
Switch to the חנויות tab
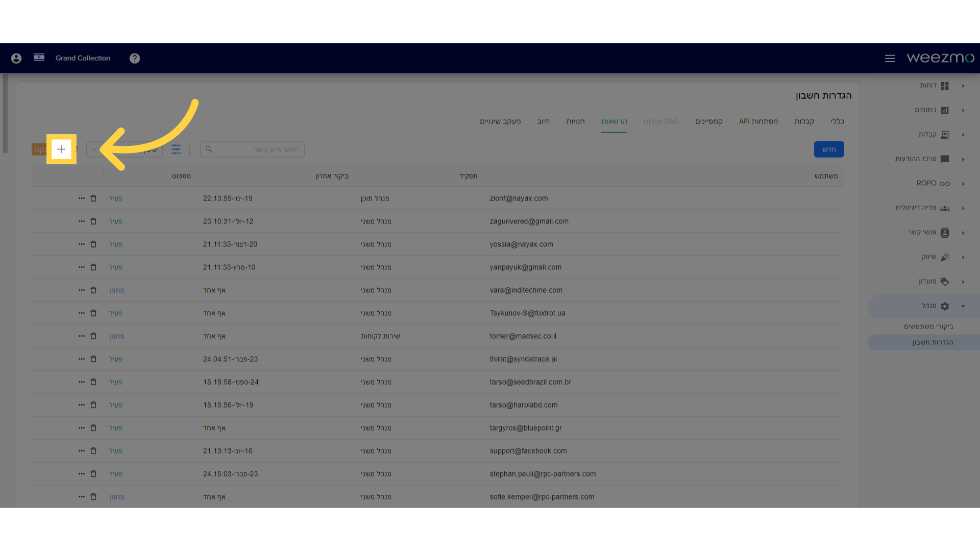(575, 121)
